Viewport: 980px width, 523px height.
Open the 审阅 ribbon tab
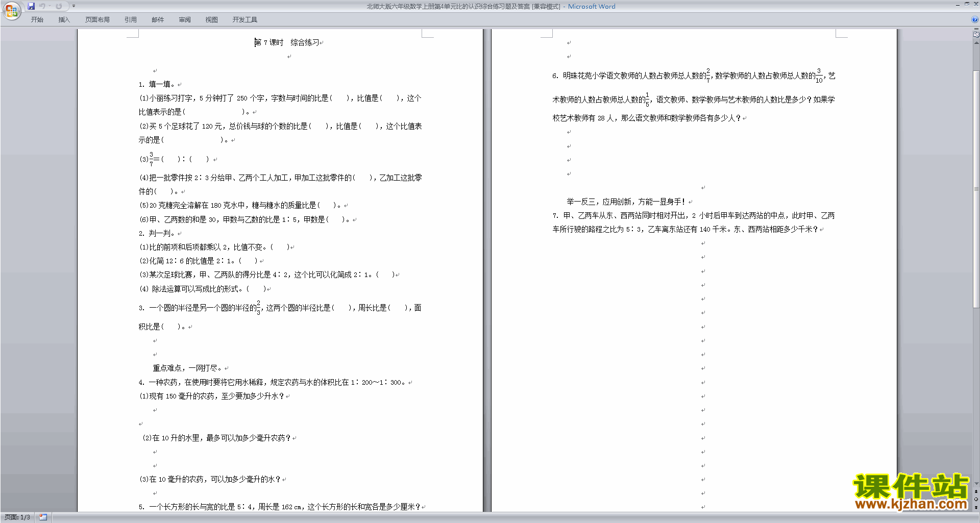coord(185,20)
